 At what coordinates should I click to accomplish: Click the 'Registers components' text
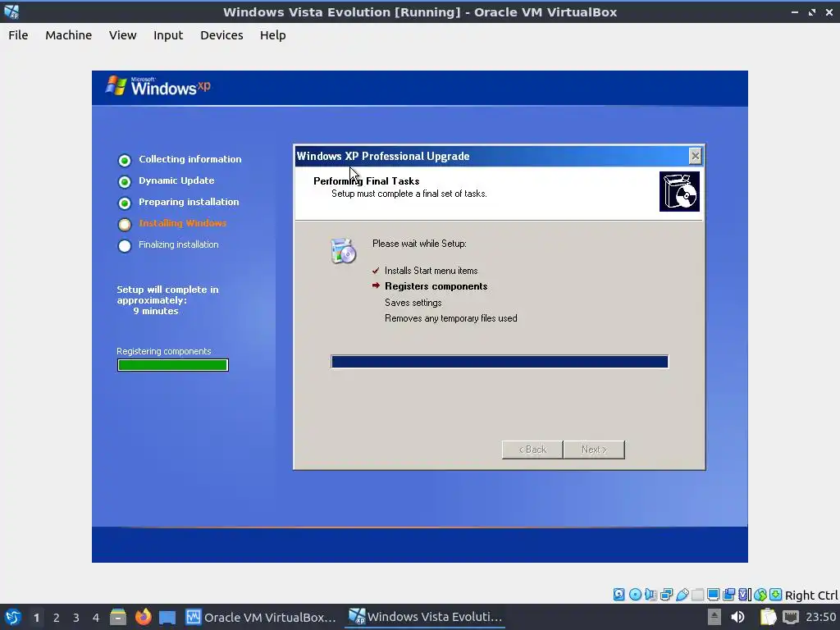pos(436,286)
